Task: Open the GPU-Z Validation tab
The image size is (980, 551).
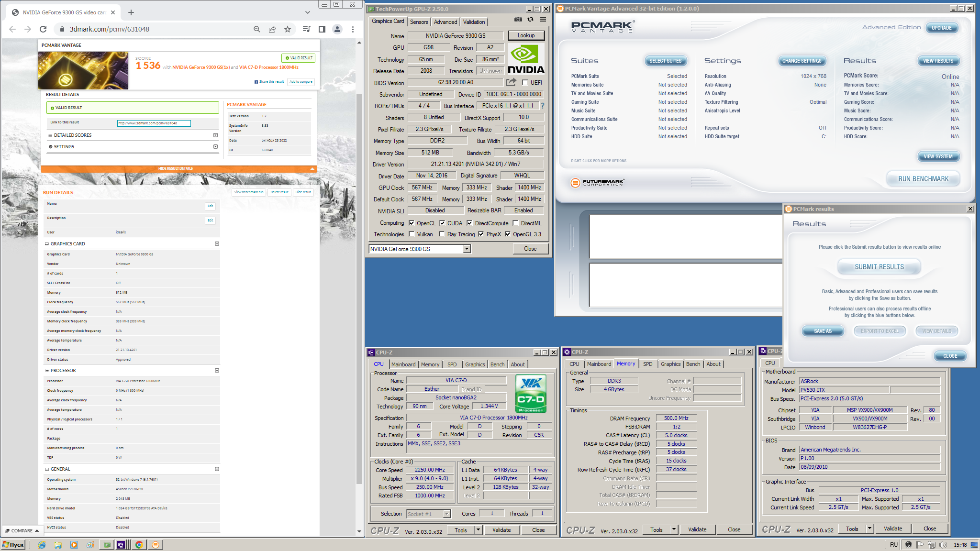Action: [474, 22]
